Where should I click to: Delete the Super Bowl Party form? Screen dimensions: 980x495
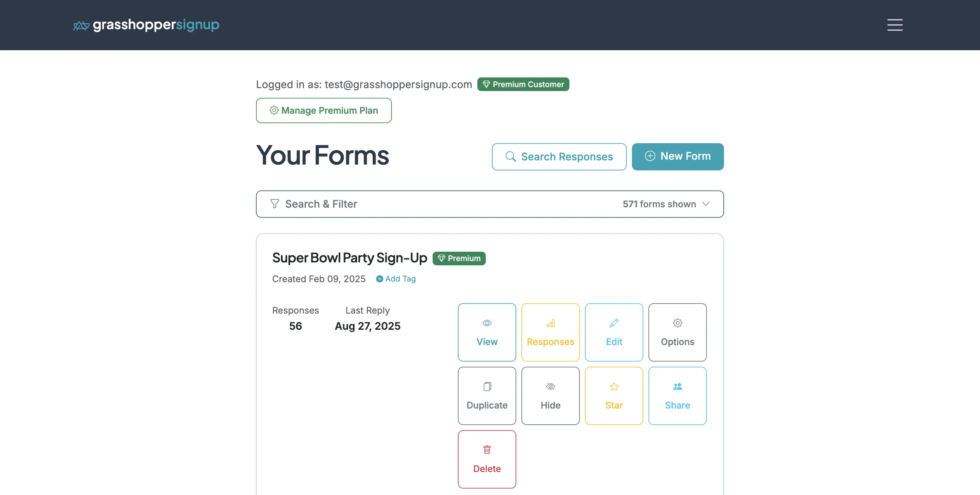coord(487,459)
